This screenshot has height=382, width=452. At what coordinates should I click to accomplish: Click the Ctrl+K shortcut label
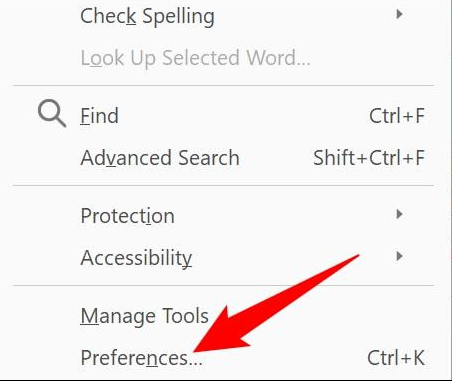396,358
